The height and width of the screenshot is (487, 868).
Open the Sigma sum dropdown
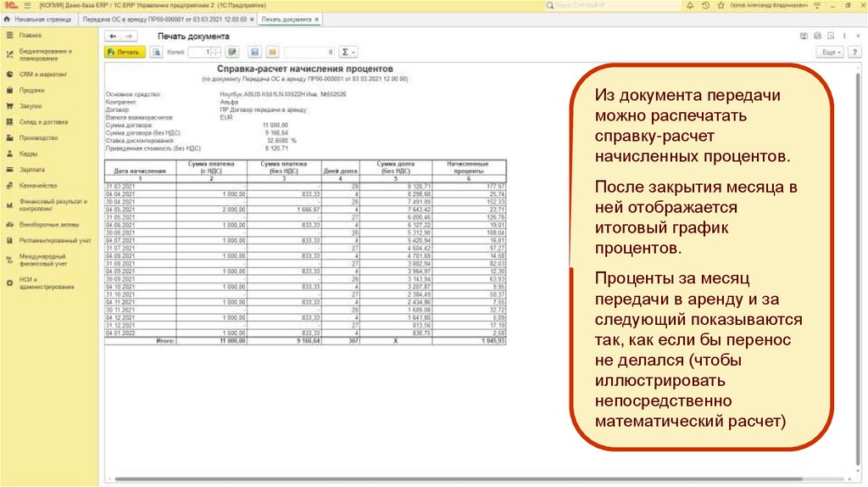tap(348, 52)
